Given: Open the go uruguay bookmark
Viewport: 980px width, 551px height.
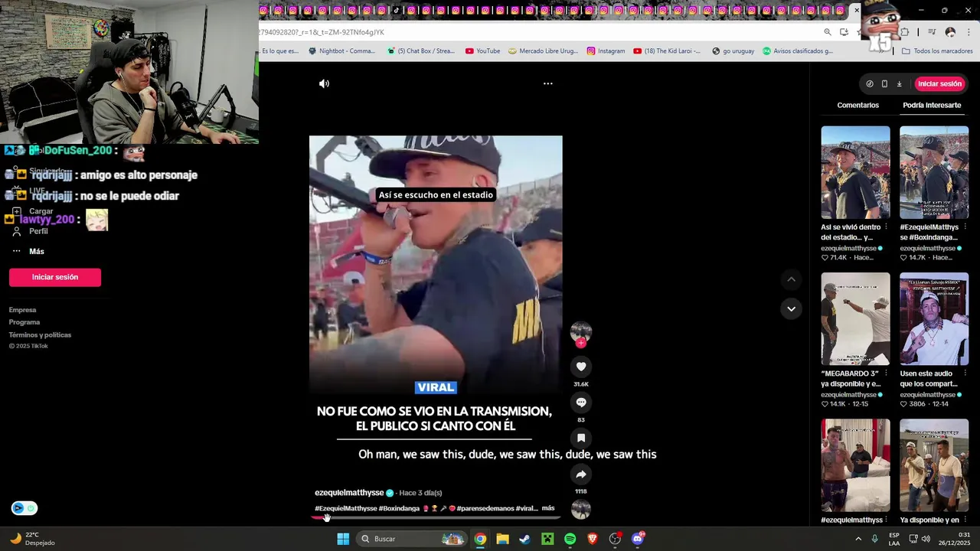Looking at the screenshot, I should (733, 51).
